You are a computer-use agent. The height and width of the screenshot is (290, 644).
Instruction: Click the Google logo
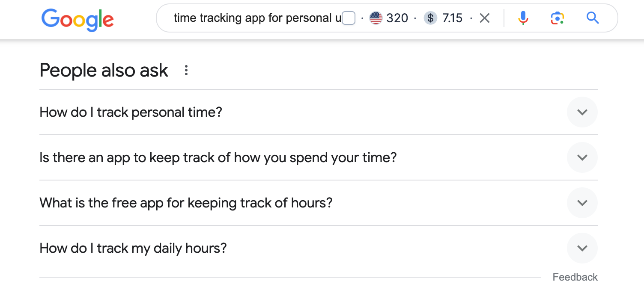tap(78, 19)
